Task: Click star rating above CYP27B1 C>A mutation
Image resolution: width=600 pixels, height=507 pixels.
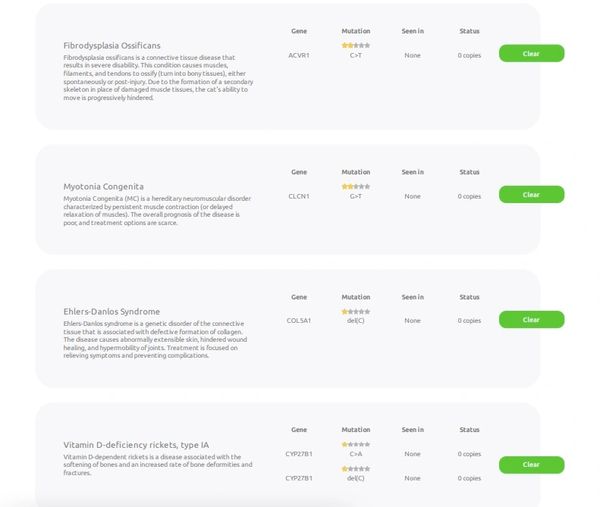Action: 355,444
